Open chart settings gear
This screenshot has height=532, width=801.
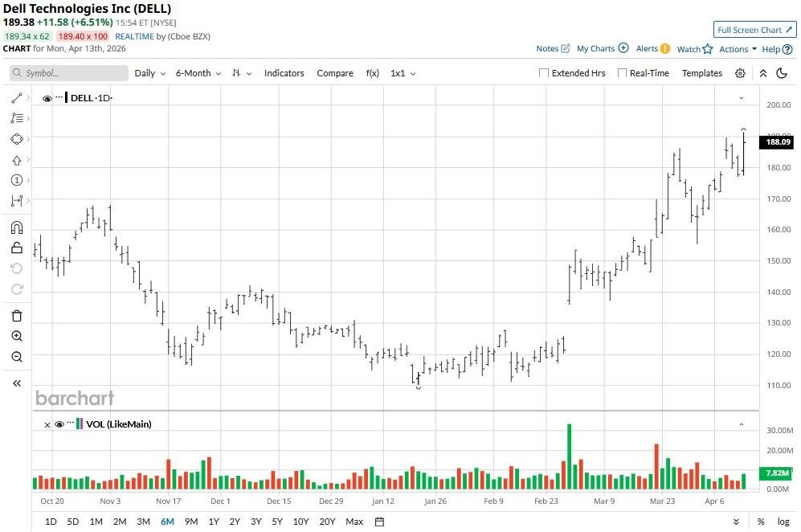[740, 73]
